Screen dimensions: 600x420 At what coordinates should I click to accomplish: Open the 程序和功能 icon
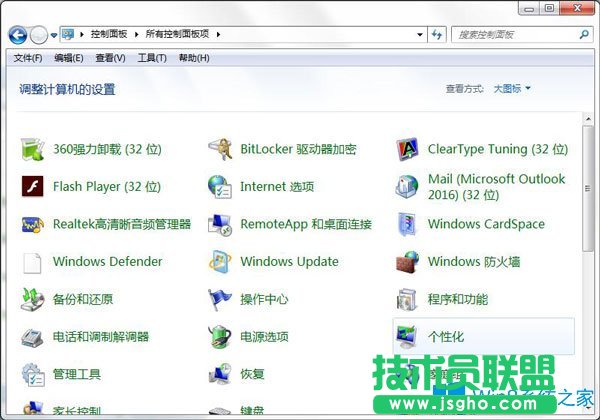click(406, 300)
